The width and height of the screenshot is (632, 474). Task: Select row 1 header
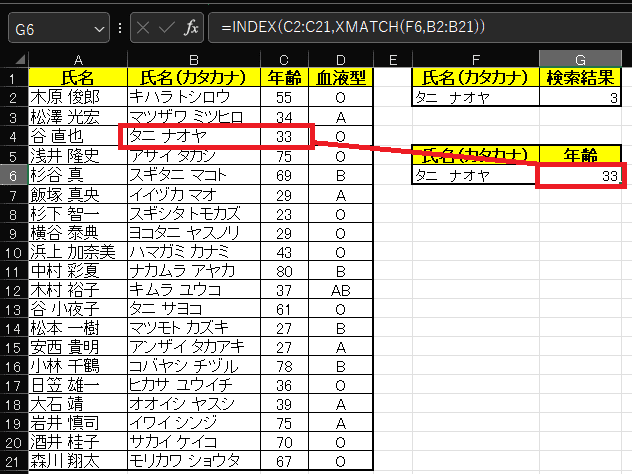(x=13, y=77)
